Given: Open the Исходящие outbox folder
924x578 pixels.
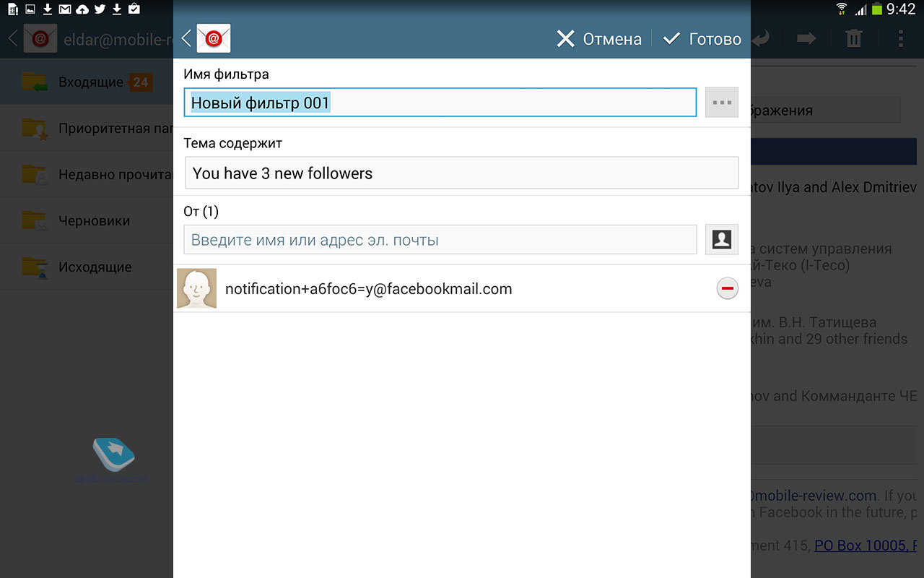Looking at the screenshot, I should tap(87, 267).
